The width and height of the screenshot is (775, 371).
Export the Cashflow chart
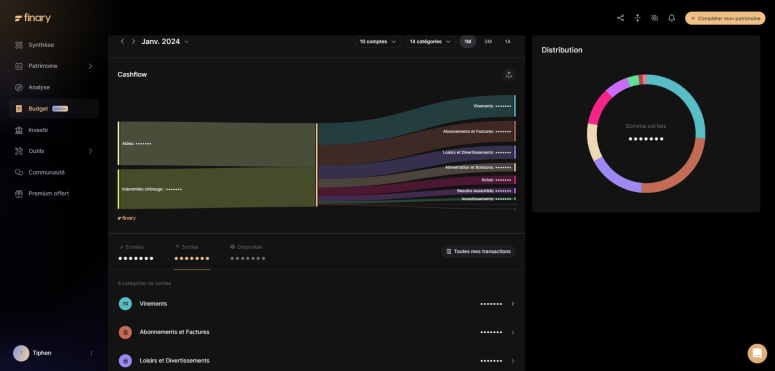pos(509,75)
